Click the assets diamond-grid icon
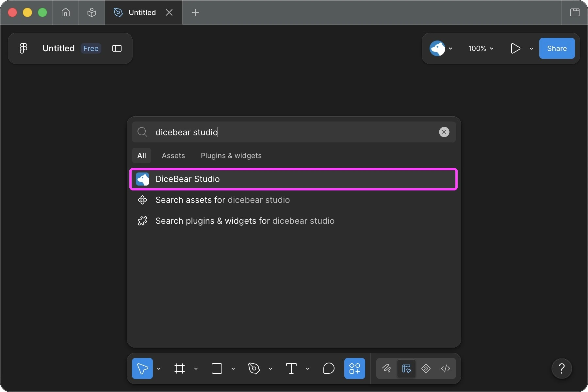The height and width of the screenshot is (392, 588). (142, 200)
